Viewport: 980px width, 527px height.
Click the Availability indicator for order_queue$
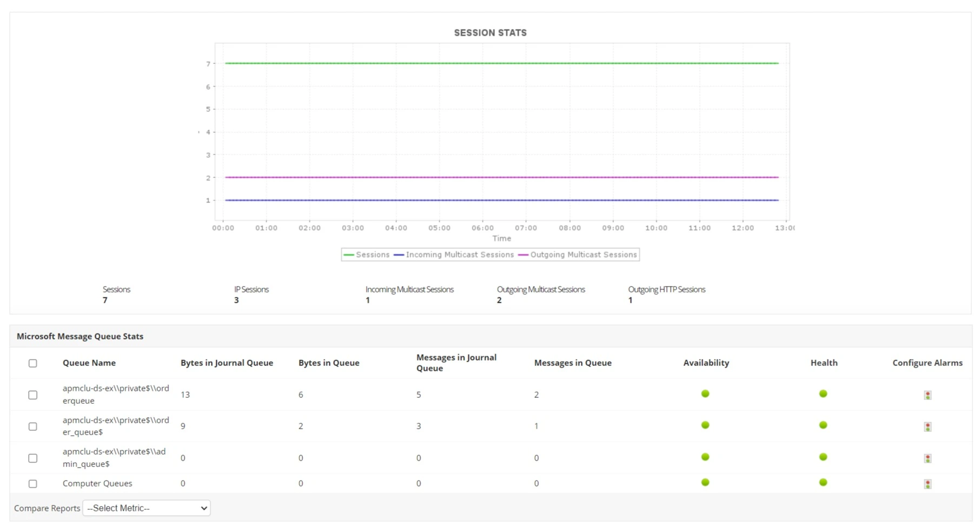[705, 425]
